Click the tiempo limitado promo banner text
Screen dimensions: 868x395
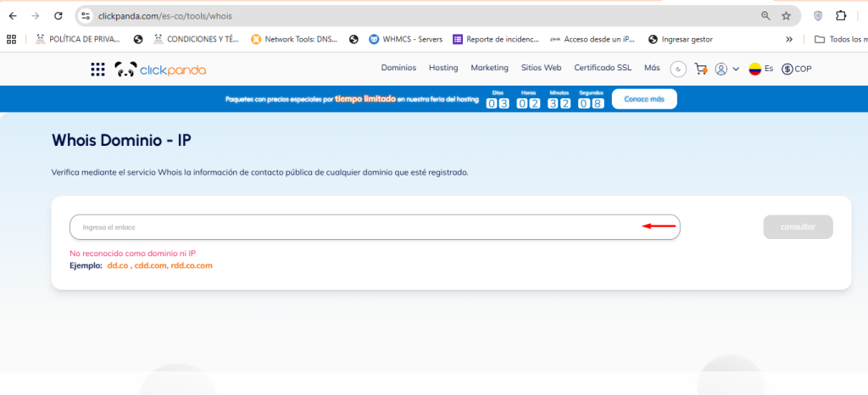click(364, 99)
